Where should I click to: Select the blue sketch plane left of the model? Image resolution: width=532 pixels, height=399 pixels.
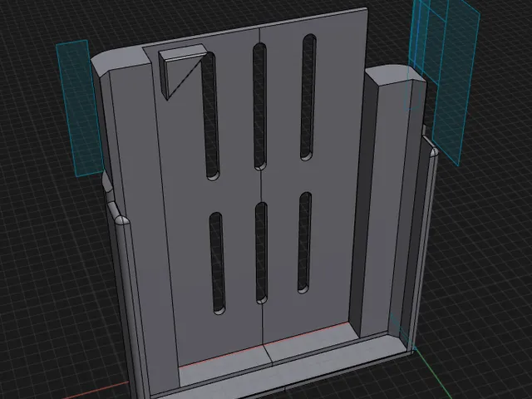[x=80, y=108]
